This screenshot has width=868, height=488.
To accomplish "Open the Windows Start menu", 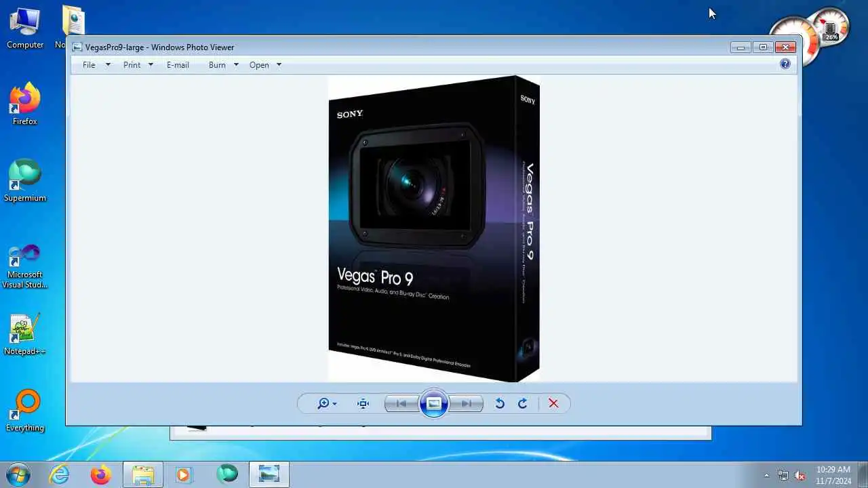I will [x=18, y=474].
